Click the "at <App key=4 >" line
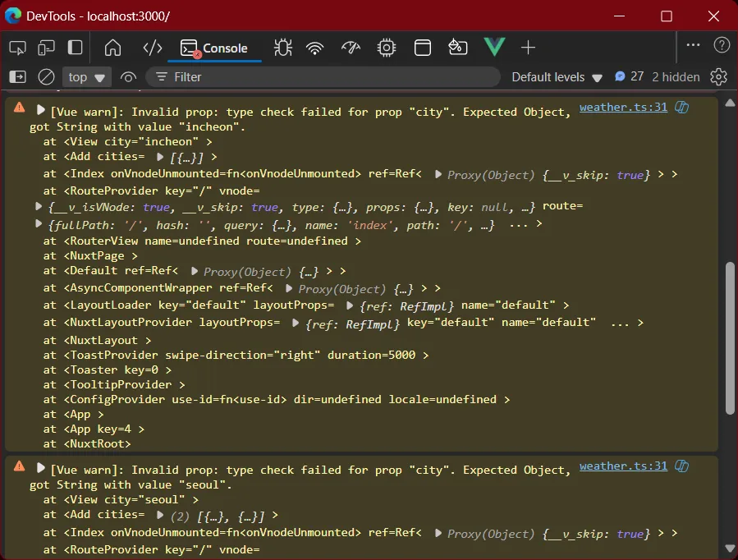The height and width of the screenshot is (560, 738). [94, 429]
